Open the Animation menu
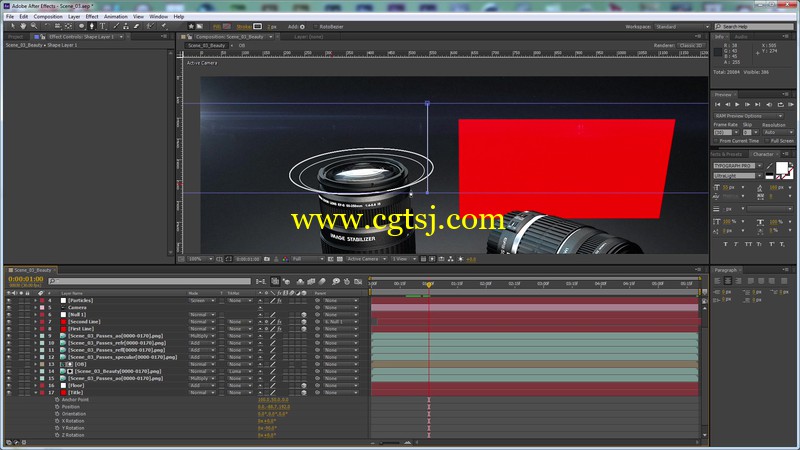The image size is (800, 450). [x=116, y=16]
